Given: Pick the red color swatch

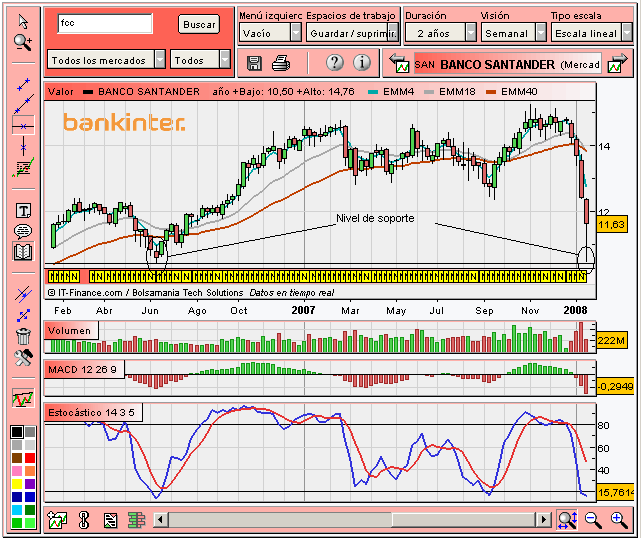Looking at the screenshot, I should pyautogui.click(x=30, y=458).
